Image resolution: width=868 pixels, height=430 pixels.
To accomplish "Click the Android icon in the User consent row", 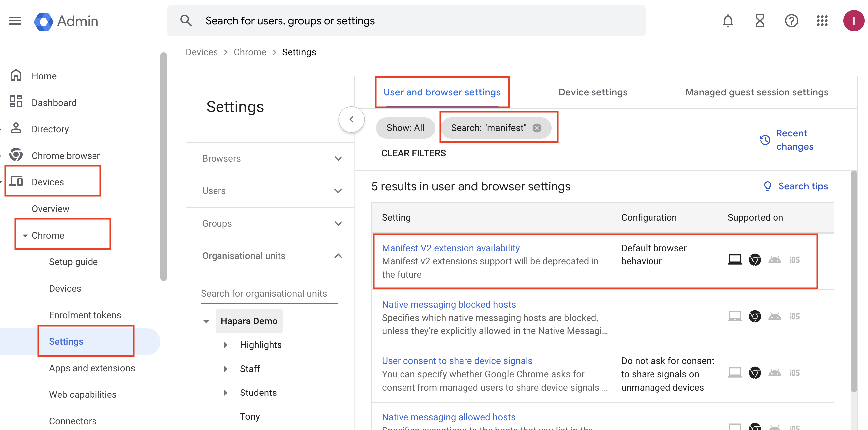I will (x=774, y=372).
